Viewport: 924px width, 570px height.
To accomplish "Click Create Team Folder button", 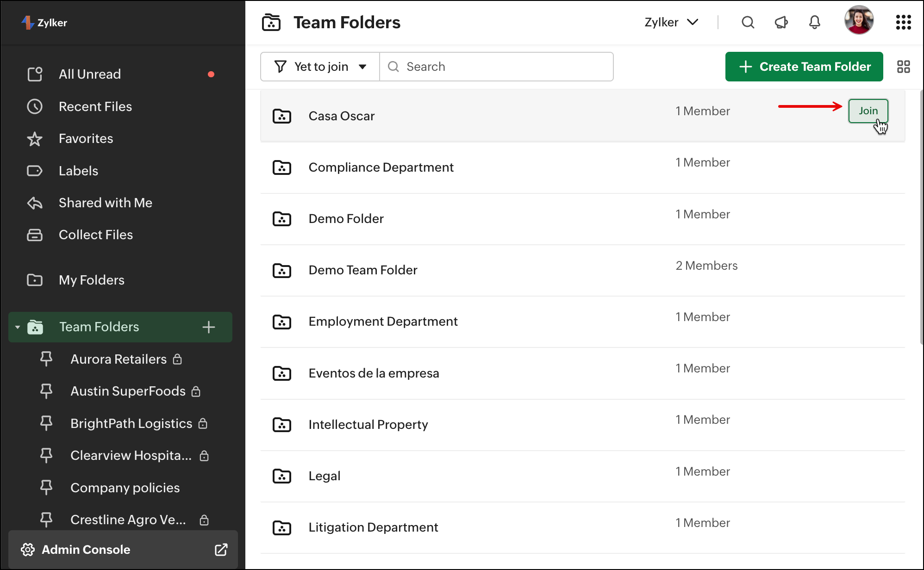I will pos(804,67).
